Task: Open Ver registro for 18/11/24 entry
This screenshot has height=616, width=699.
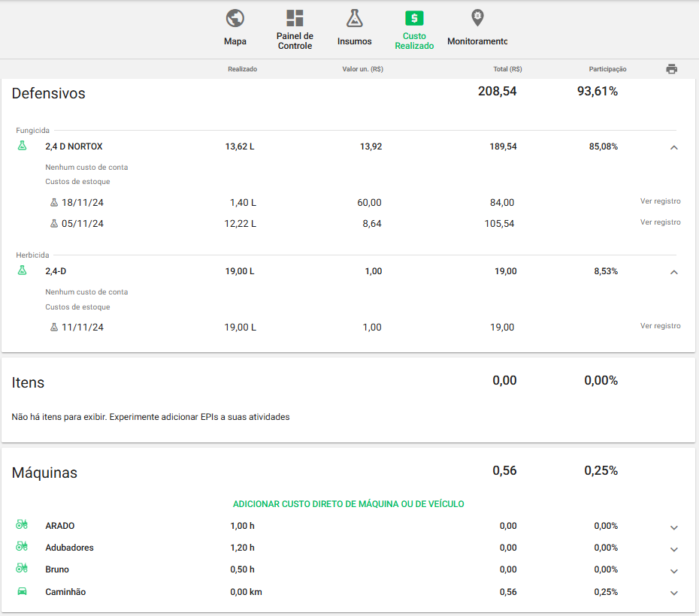Action: point(660,201)
